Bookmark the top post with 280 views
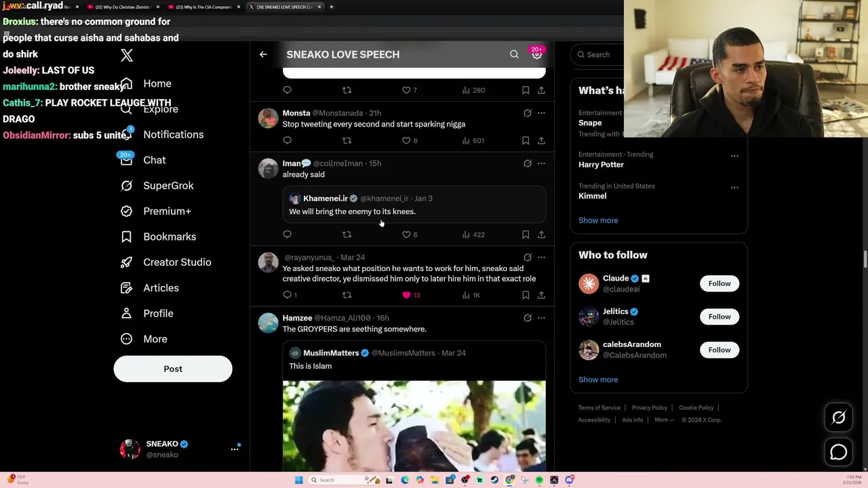The image size is (868, 488). tap(526, 90)
